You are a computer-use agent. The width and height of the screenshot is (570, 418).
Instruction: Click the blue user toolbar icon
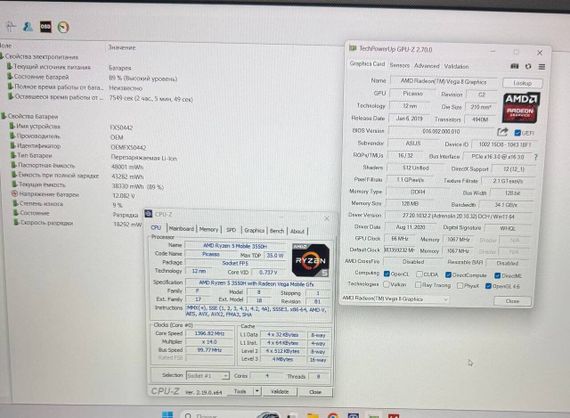click(28, 26)
